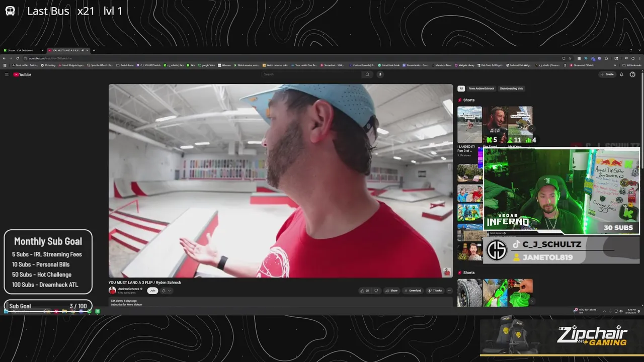Dislike the video with thumbs down
The image size is (644, 362).
(376, 291)
